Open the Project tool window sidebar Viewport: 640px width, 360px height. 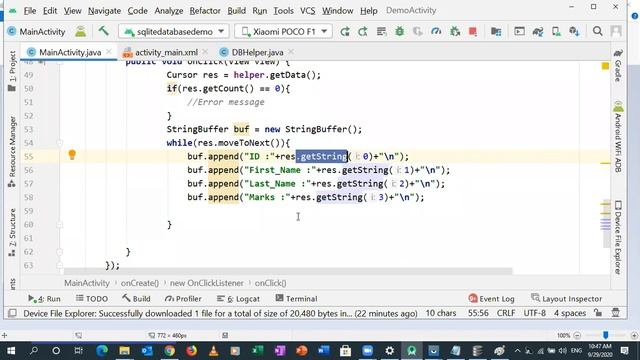[x=12, y=71]
